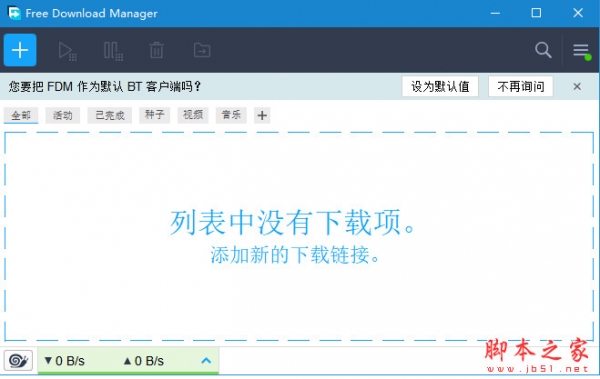
Task: Open the hamburger main menu
Action: [x=581, y=51]
